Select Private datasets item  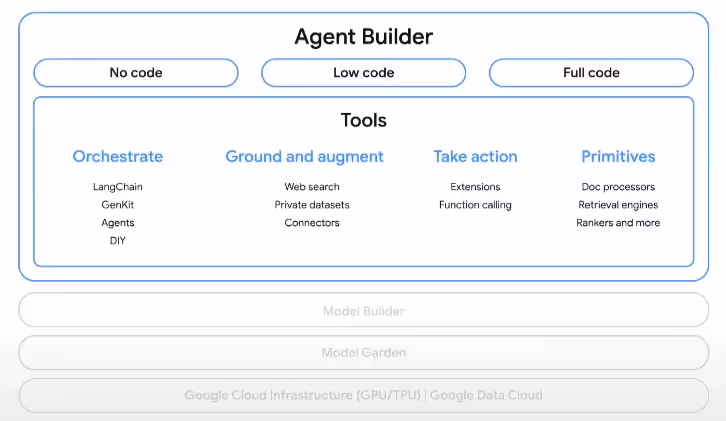pyautogui.click(x=312, y=205)
